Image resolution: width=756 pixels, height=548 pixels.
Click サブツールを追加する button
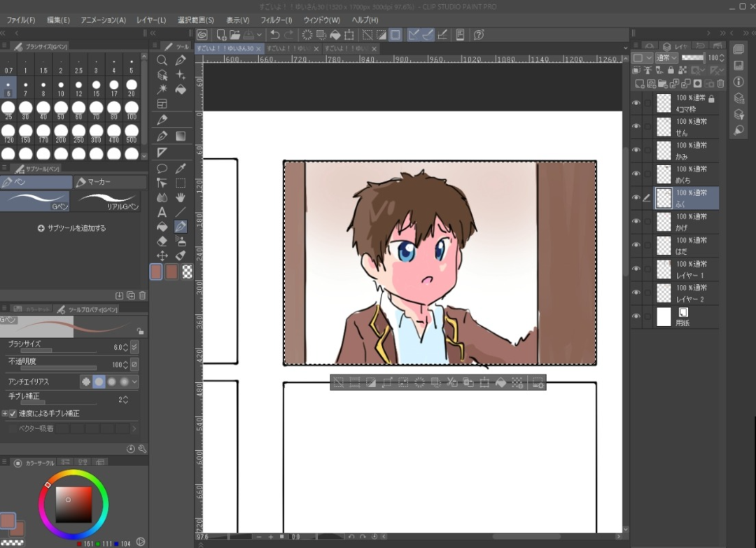(72, 228)
